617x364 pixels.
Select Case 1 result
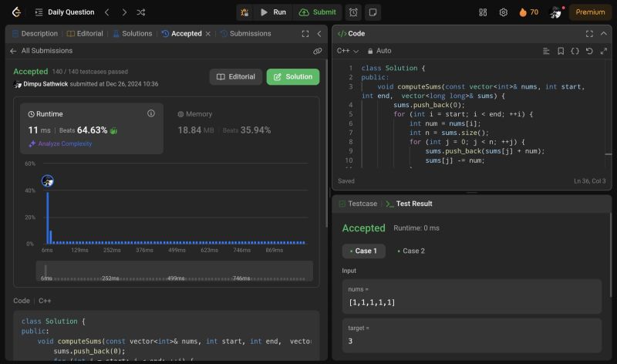coord(363,251)
